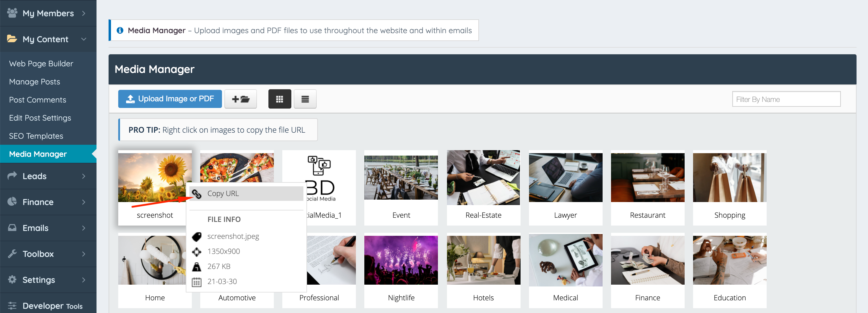This screenshot has width=868, height=313.
Task: Click the My Members people icon
Action: coord(12,13)
